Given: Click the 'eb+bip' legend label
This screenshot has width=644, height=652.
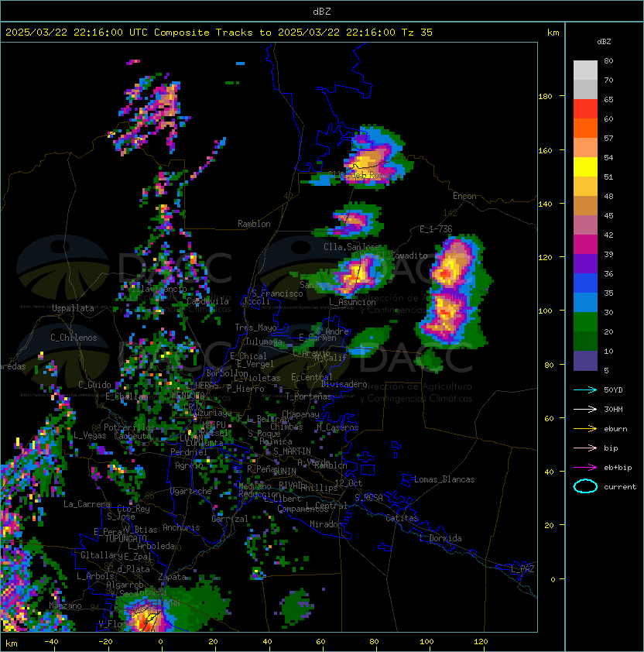Looking at the screenshot, I should point(618,468).
